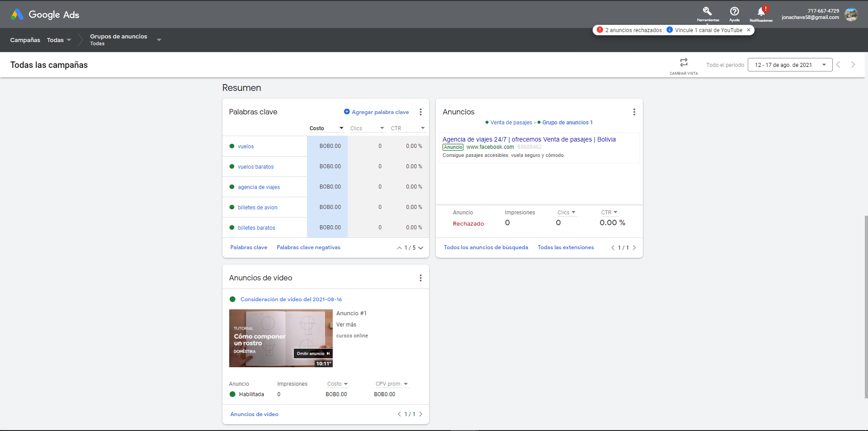868x431 pixels.
Task: Open the Clics column dropdown in Palabras clave
Action: pos(382,128)
